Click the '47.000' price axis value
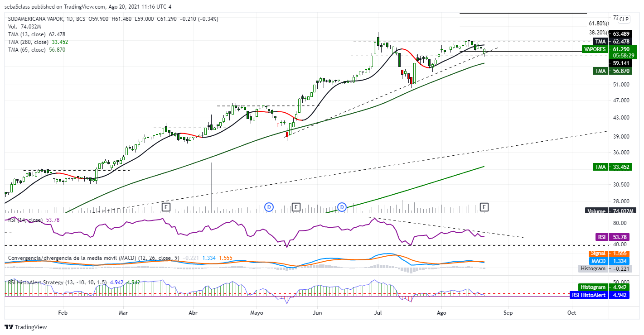The height and width of the screenshot is (335, 644). 622,100
